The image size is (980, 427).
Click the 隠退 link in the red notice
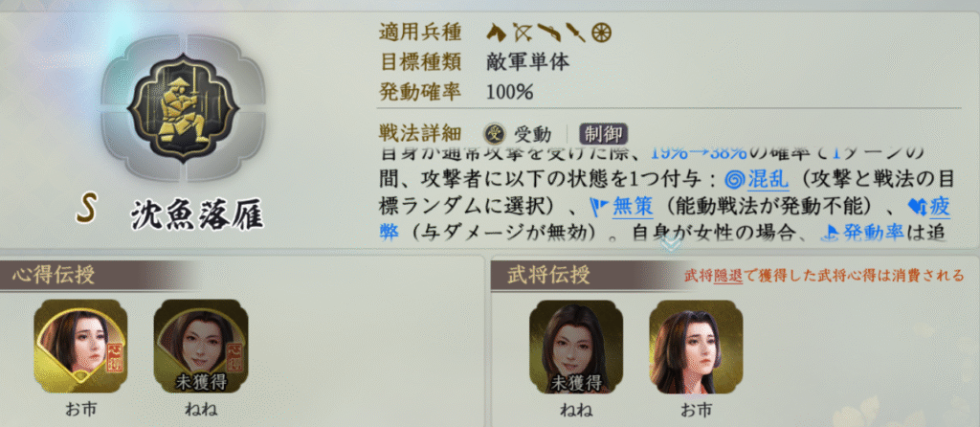pos(728,275)
